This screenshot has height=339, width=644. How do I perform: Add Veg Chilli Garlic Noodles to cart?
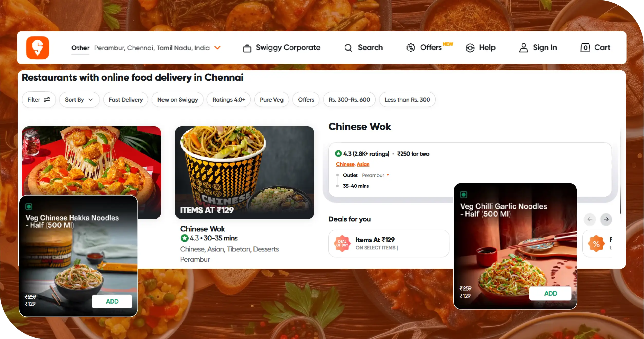pyautogui.click(x=550, y=293)
